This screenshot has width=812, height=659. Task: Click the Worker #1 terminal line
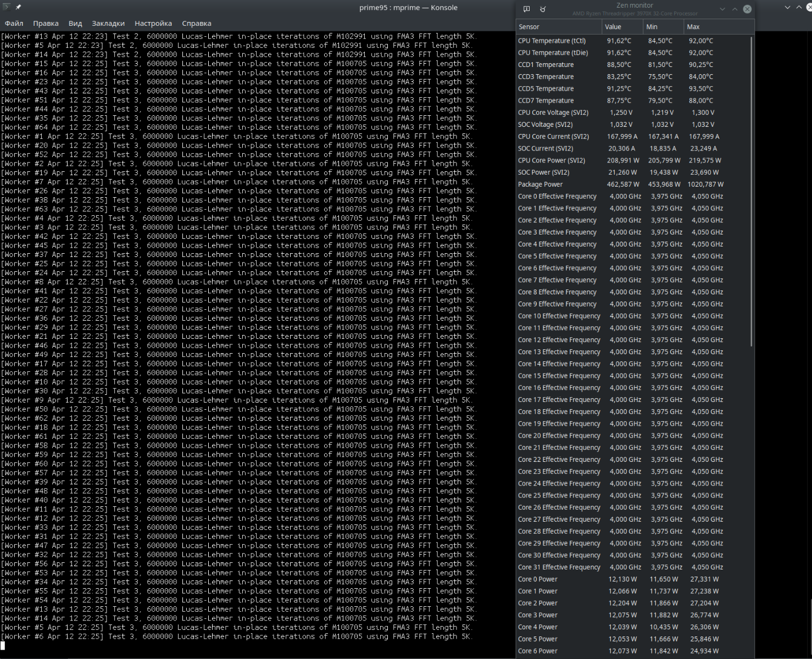(x=237, y=137)
